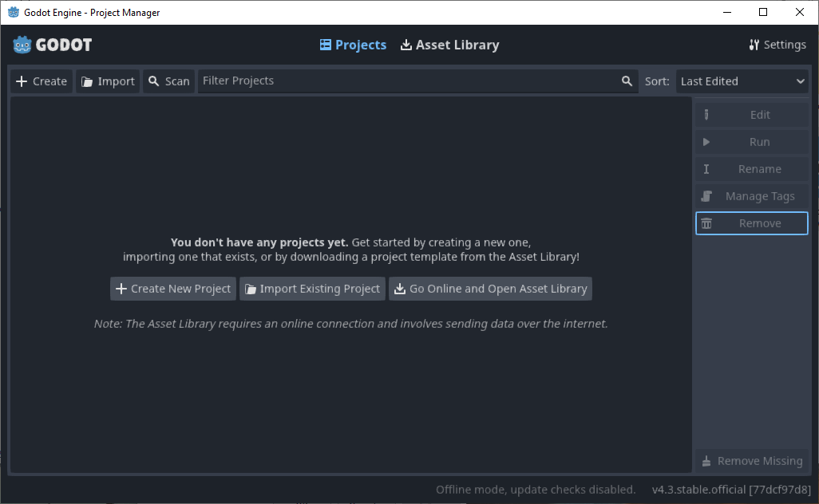819x504 pixels.
Task: Click Import Existing Project button
Action: coord(312,289)
